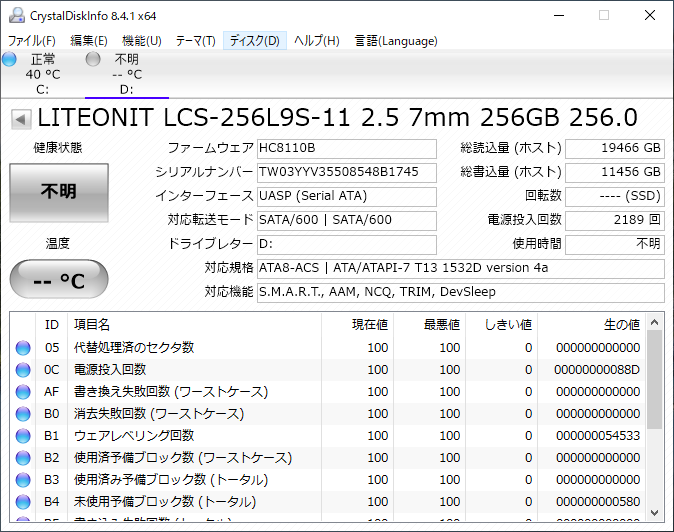Click the temperature -- °C button
The width and height of the screenshot is (674, 532).
59,280
